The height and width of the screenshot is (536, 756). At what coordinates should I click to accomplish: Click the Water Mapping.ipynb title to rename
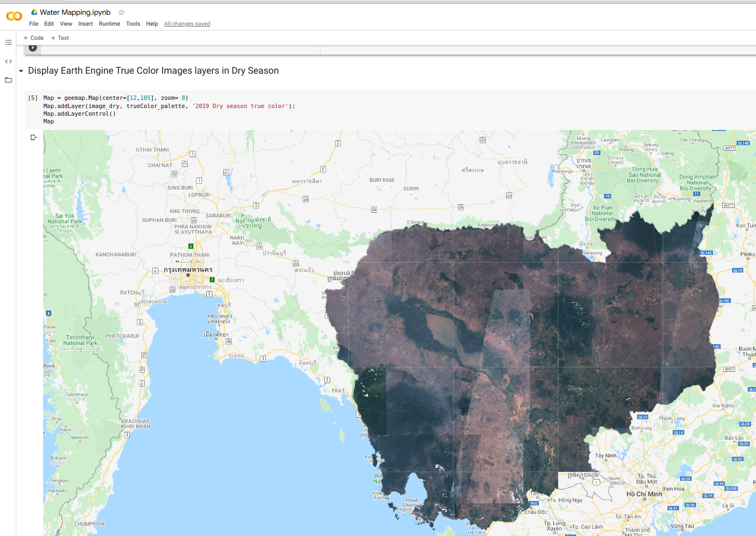75,12
